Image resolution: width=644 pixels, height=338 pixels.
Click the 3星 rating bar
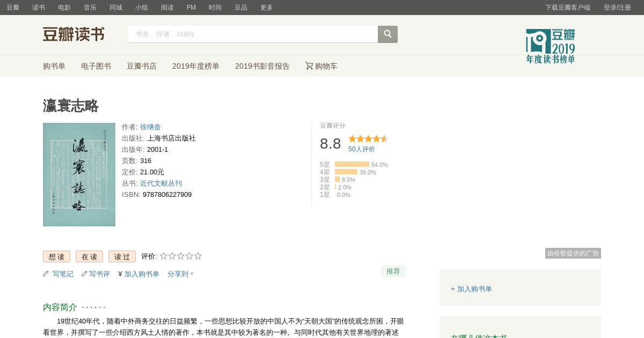[337, 179]
